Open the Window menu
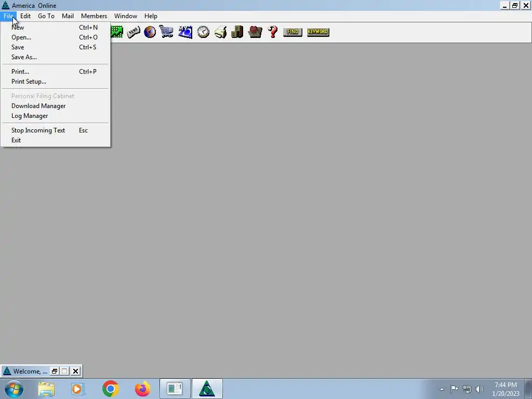532x399 pixels. click(126, 16)
